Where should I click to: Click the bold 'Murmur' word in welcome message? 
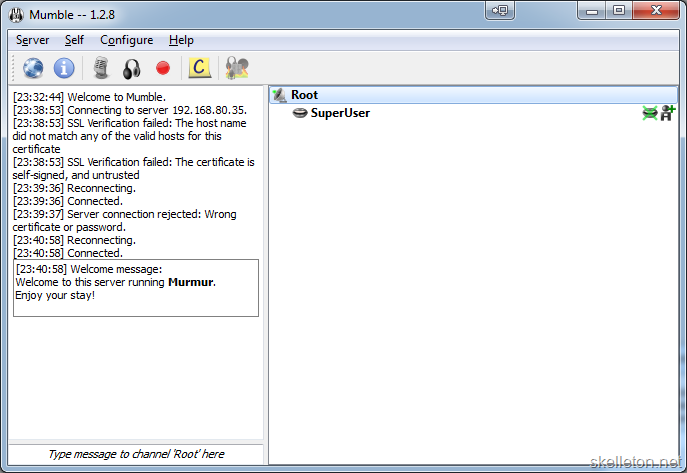pos(191,282)
